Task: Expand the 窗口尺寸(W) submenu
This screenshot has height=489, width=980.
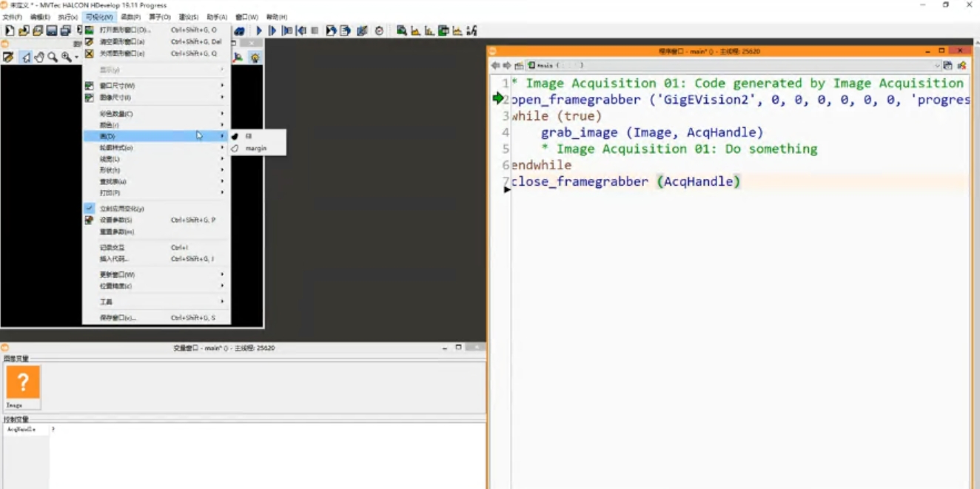Action: coord(156,86)
